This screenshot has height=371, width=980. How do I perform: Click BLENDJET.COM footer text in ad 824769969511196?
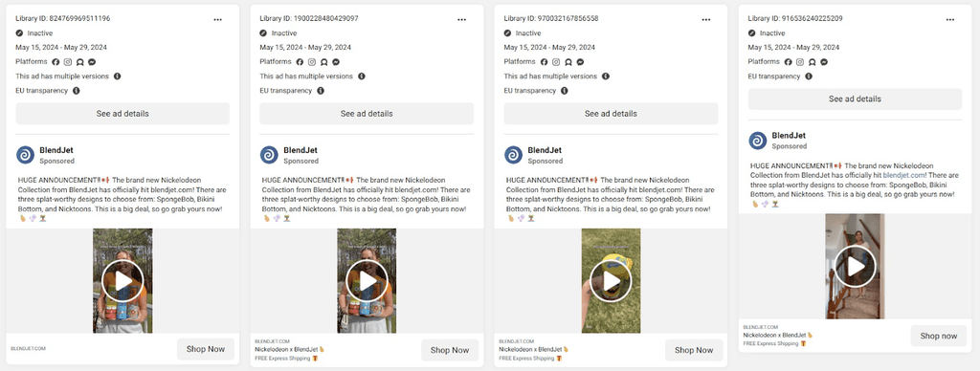tap(28, 348)
